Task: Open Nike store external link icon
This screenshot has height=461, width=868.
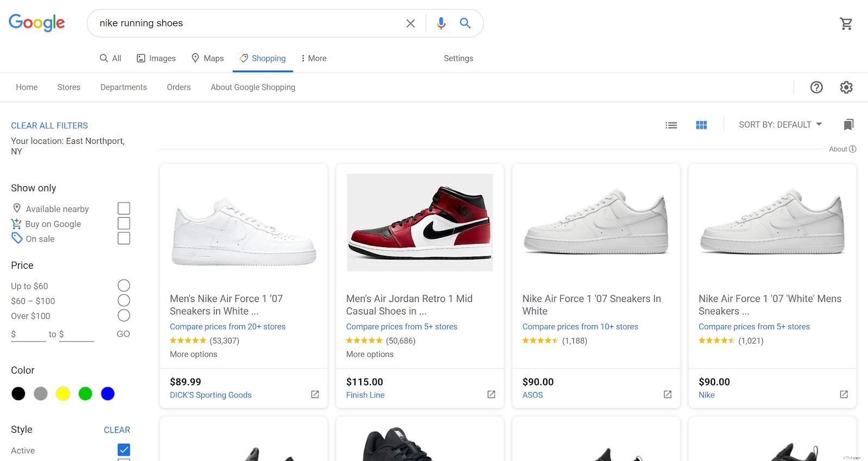Action: click(844, 394)
